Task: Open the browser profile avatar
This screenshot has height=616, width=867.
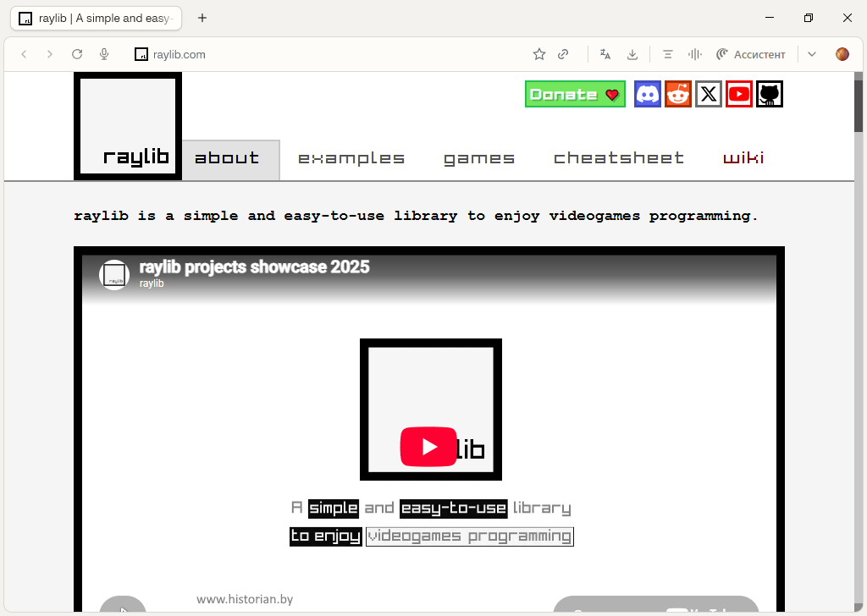Action: pyautogui.click(x=842, y=54)
